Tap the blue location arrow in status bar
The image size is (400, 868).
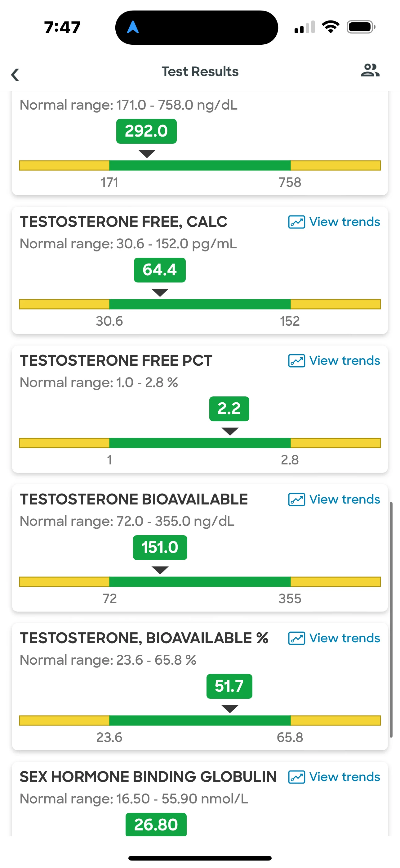(133, 27)
